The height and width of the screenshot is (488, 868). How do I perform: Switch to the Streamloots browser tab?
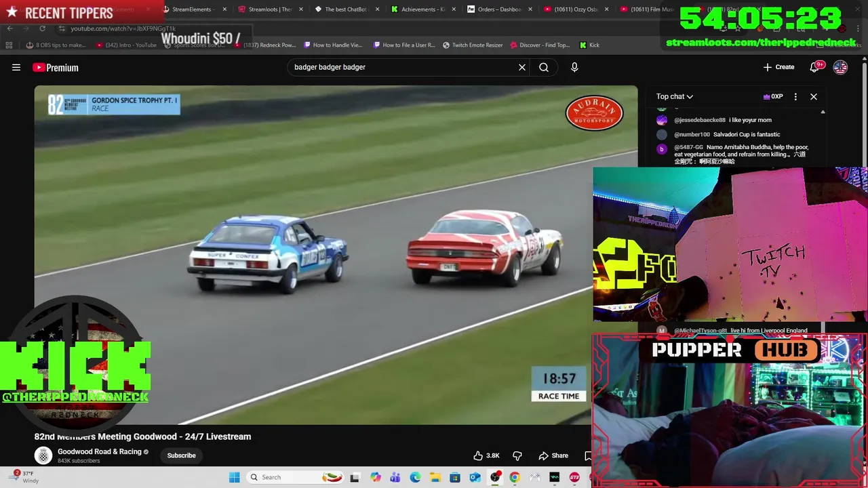point(270,9)
